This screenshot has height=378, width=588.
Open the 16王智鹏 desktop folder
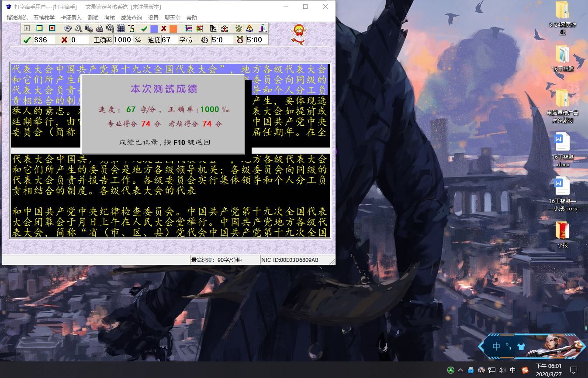click(x=563, y=58)
